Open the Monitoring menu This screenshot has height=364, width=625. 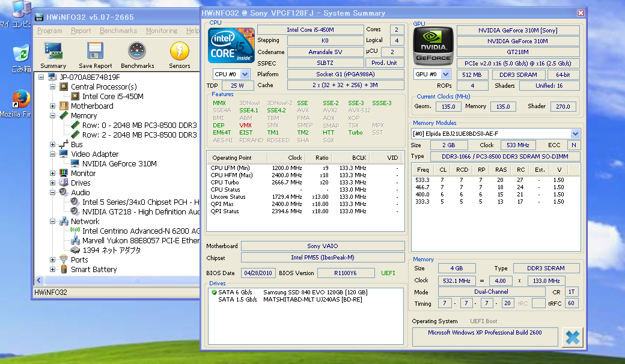pos(162,31)
